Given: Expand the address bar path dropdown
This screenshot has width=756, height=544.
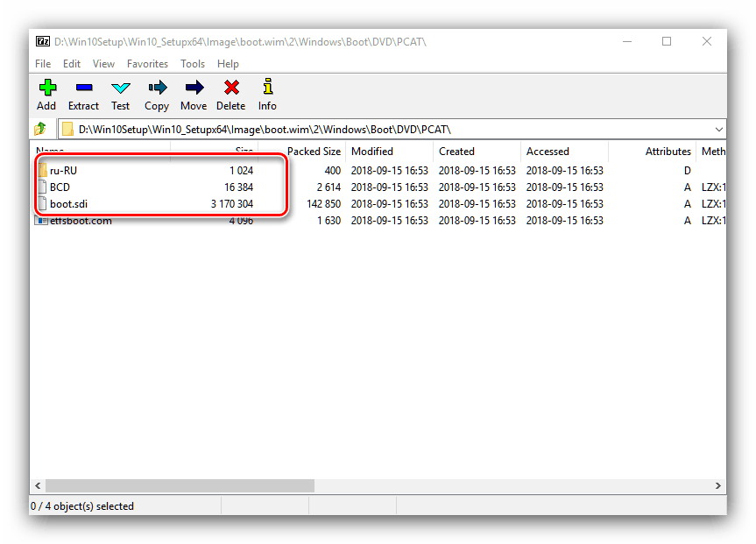Looking at the screenshot, I should coord(719,130).
